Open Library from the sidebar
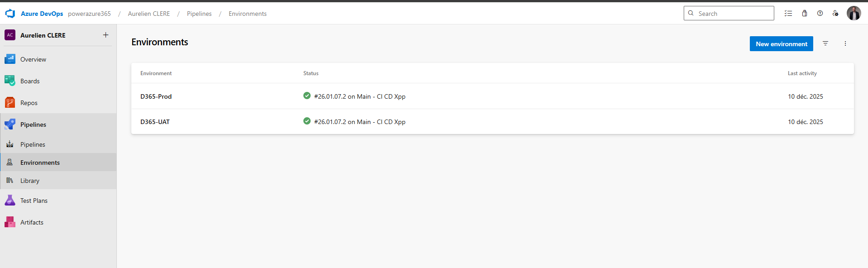Viewport: 868px width, 268px height. click(x=58, y=181)
